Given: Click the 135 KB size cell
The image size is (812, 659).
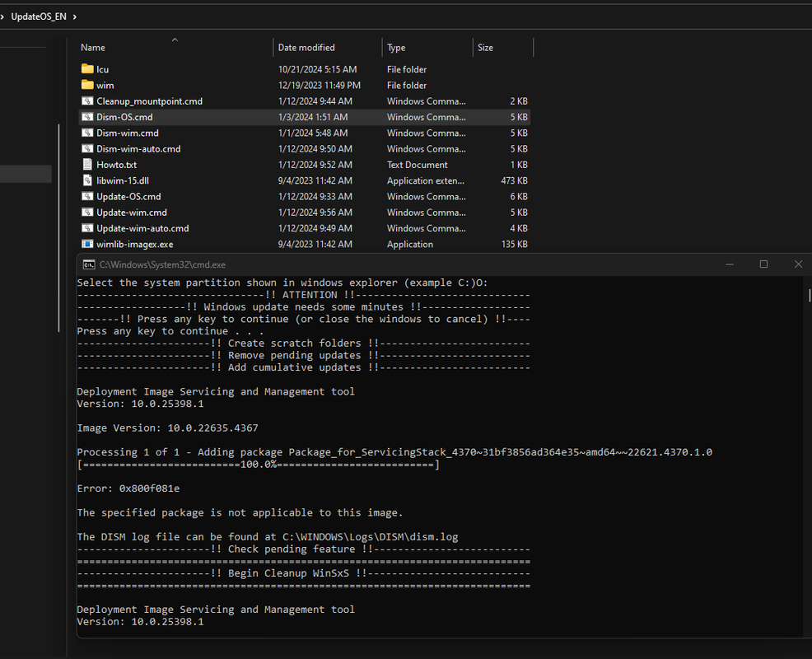Looking at the screenshot, I should (514, 245).
